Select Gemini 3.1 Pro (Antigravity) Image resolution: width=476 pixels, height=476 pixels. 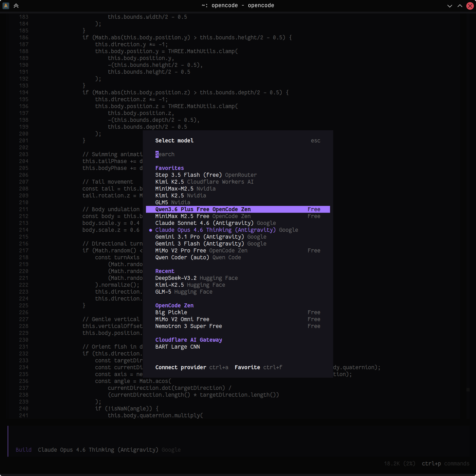(x=210, y=237)
